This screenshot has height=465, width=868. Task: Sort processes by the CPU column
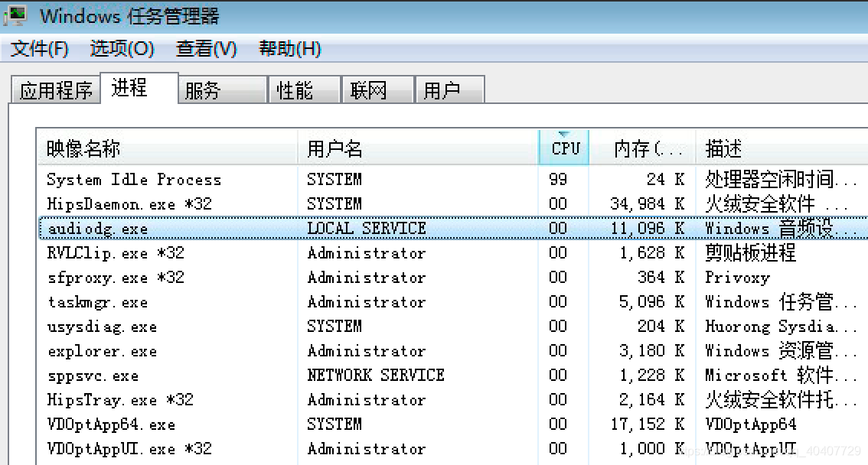point(564,147)
